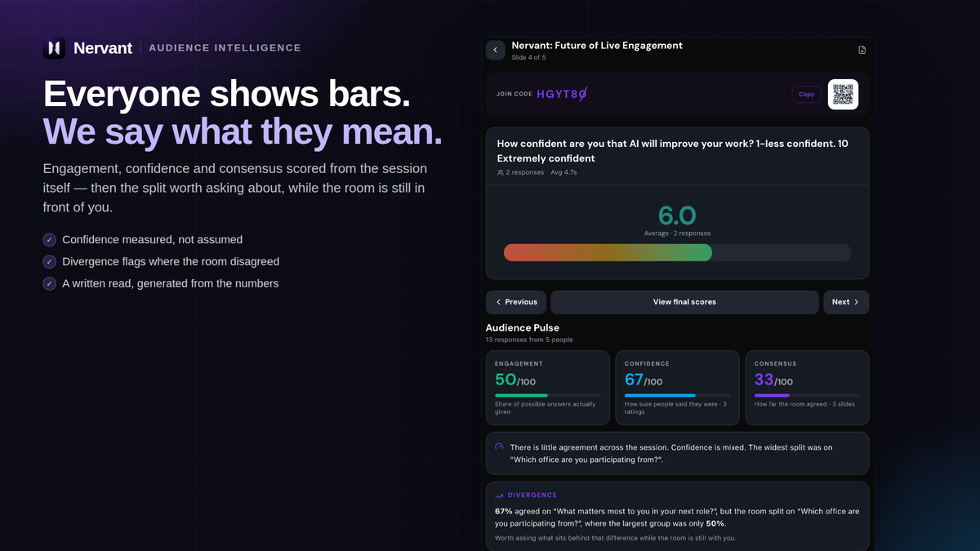The width and height of the screenshot is (980, 551).
Task: Click the Nervant logo icon
Action: [54, 48]
